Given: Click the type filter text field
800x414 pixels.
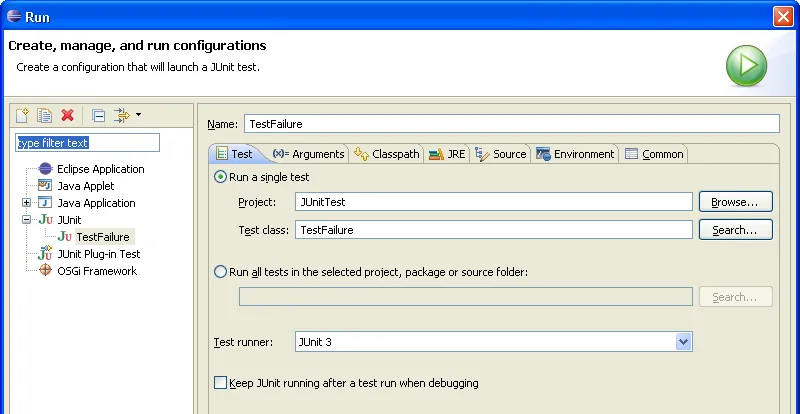Looking at the screenshot, I should point(87,143).
